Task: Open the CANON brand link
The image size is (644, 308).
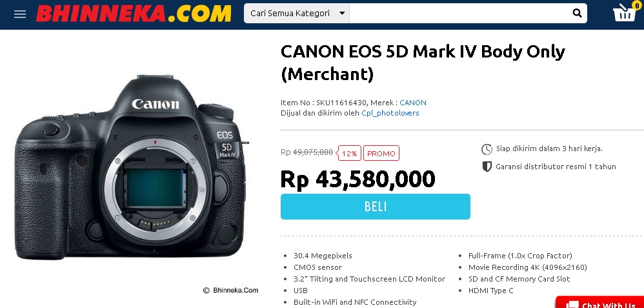Action: [413, 103]
